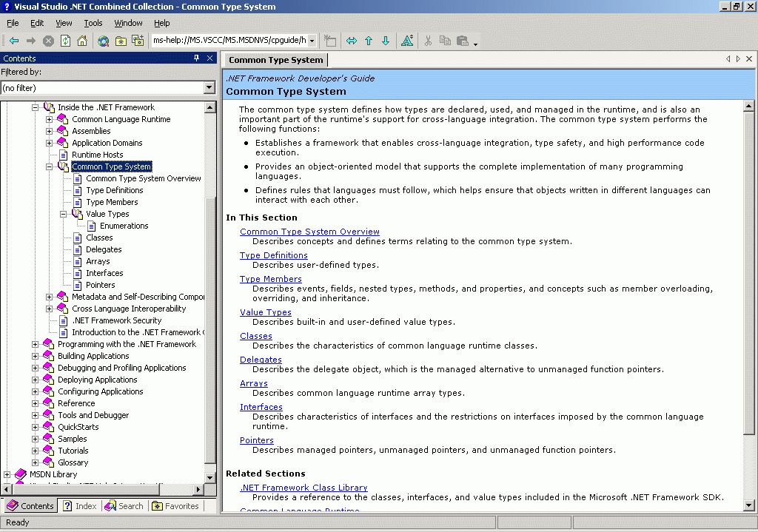Open the Favorites folder toolbar icon
The image size is (758, 532).
(121, 41)
